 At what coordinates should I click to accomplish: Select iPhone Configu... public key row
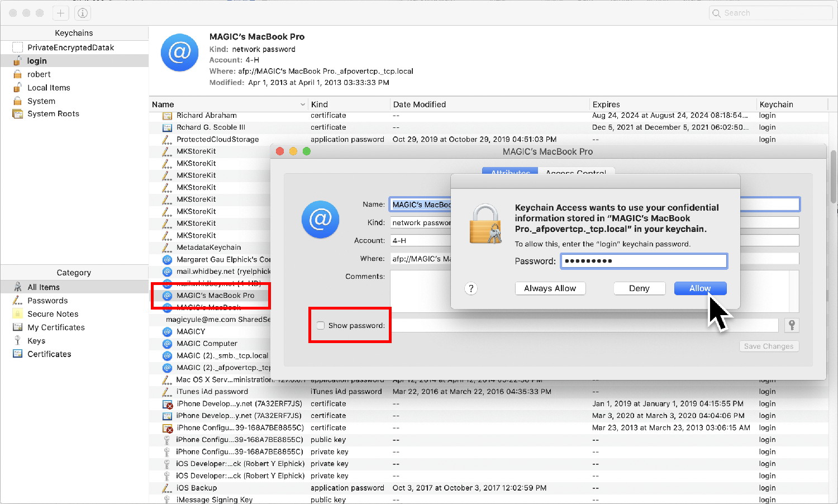489,440
